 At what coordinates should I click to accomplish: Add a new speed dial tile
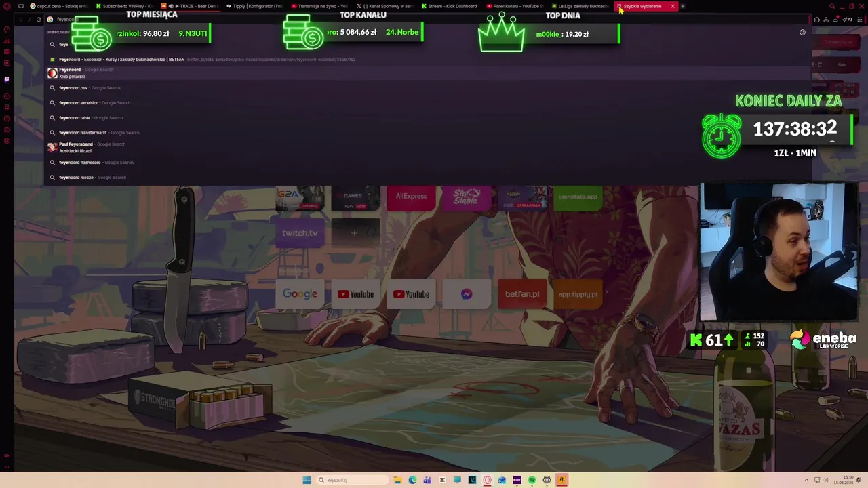(354, 233)
